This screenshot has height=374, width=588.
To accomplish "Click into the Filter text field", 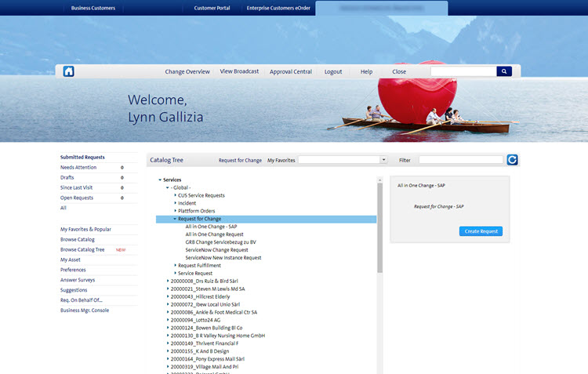I will pos(460,160).
